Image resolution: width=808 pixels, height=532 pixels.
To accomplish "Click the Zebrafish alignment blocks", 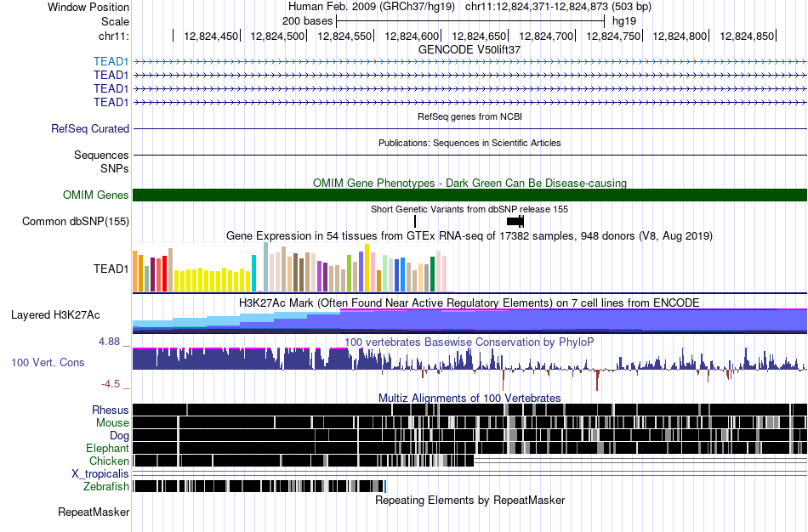I will (259, 486).
